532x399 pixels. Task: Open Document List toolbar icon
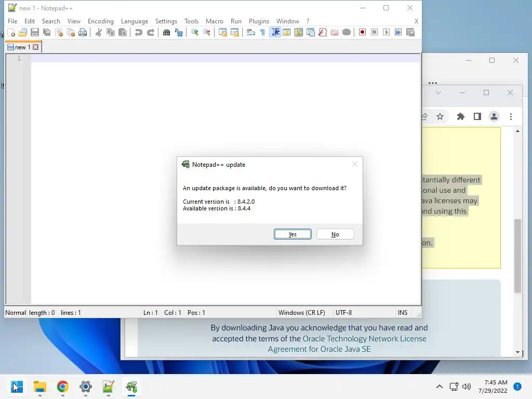click(x=311, y=32)
